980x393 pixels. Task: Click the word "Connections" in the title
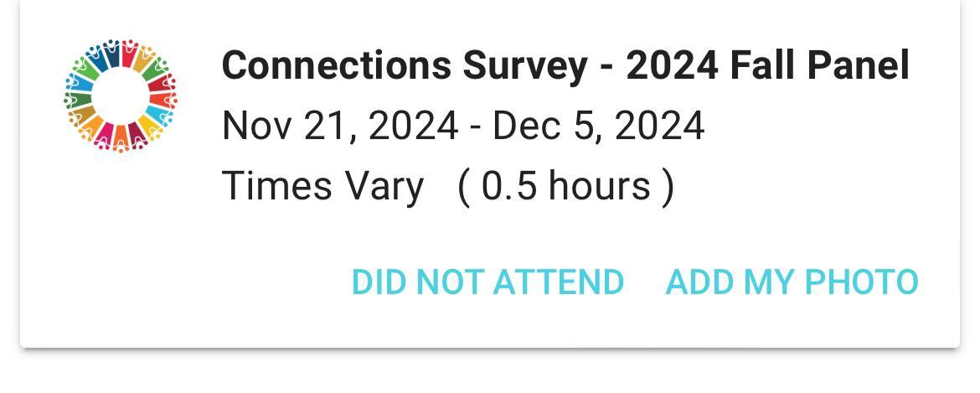coord(335,65)
